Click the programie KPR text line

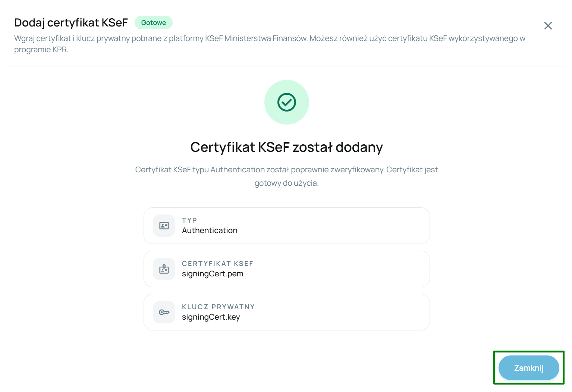[41, 50]
